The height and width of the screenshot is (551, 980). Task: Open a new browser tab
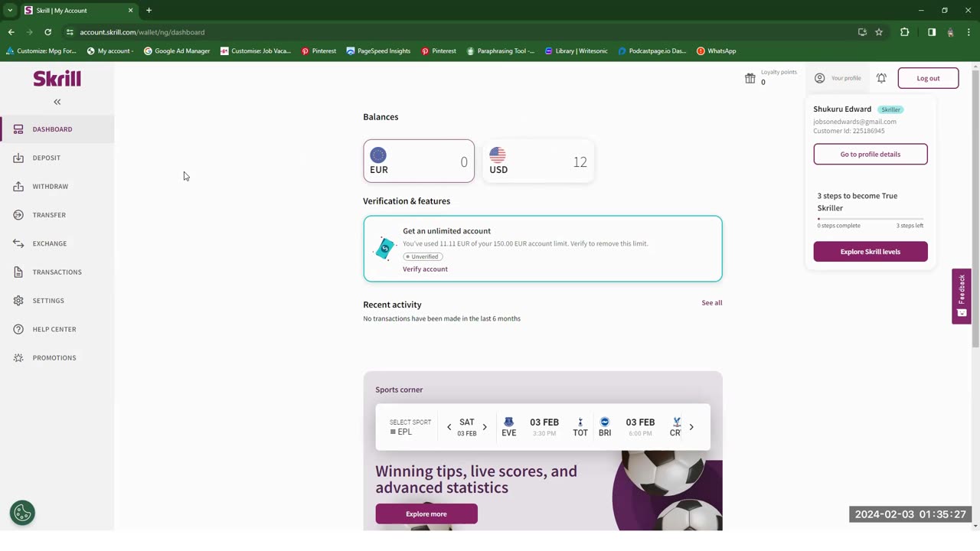(x=149, y=10)
